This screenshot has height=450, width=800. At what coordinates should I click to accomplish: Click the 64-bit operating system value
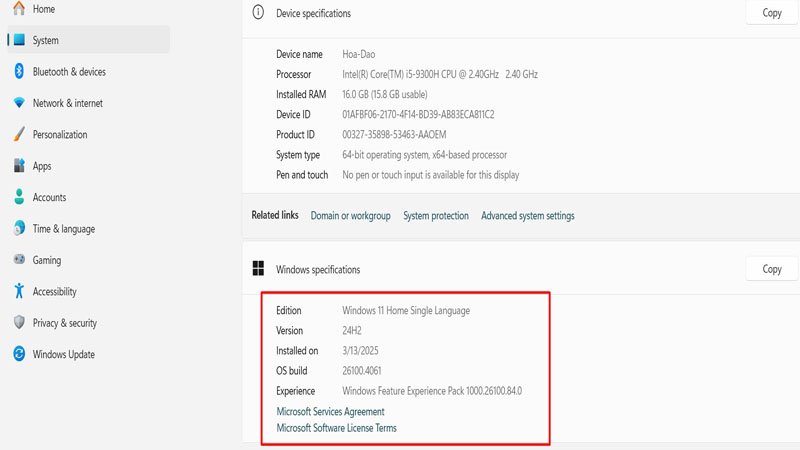click(x=424, y=155)
